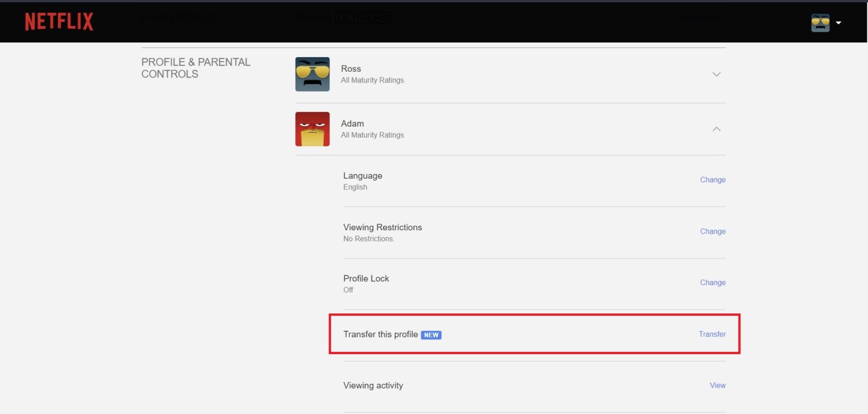This screenshot has width=868, height=414.
Task: Click the Profile Lock label
Action: [366, 278]
